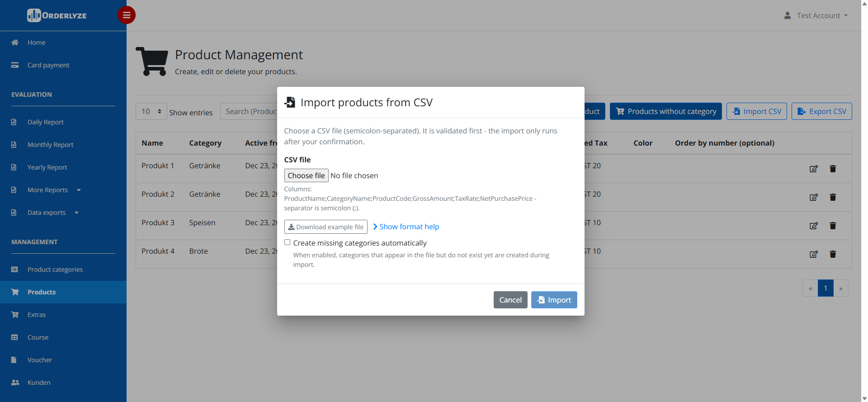
Task: Click the Monthly Report document icon
Action: tap(14, 145)
